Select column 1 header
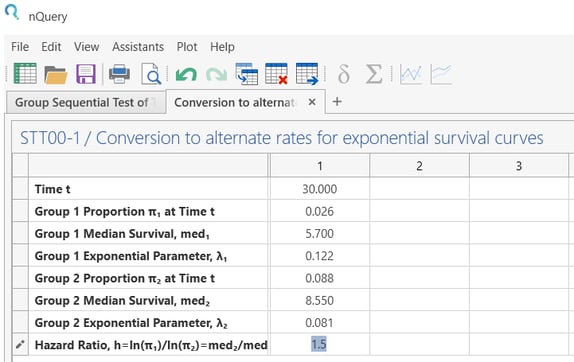Viewport: 574px width, 362px height. pyautogui.click(x=320, y=166)
